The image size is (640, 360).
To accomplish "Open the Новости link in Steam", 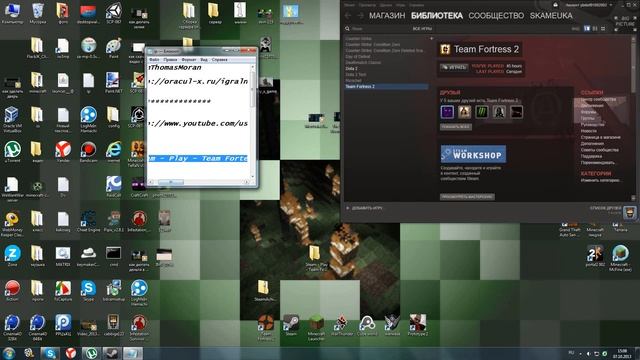I will (589, 131).
